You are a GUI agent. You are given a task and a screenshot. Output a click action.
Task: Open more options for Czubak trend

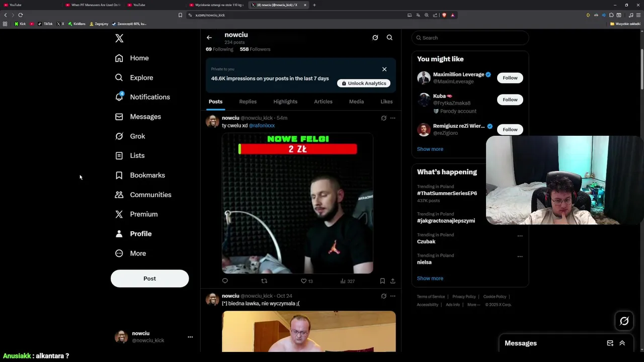(x=520, y=236)
